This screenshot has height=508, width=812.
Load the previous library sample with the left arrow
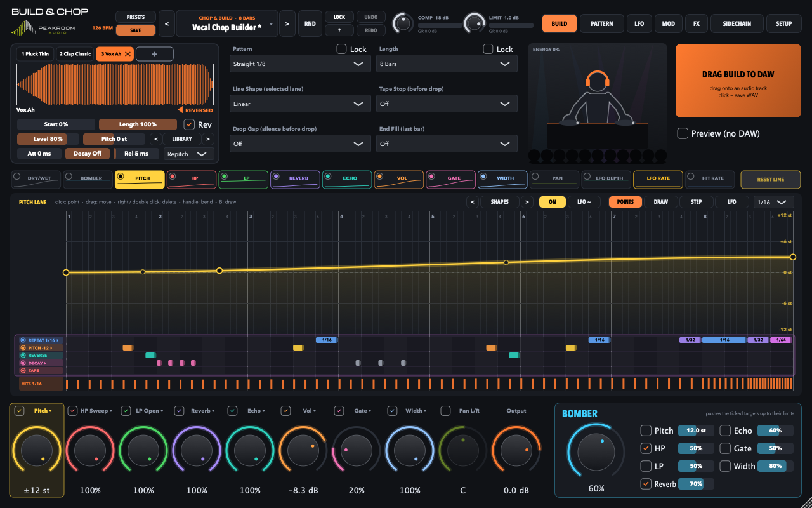(x=156, y=139)
